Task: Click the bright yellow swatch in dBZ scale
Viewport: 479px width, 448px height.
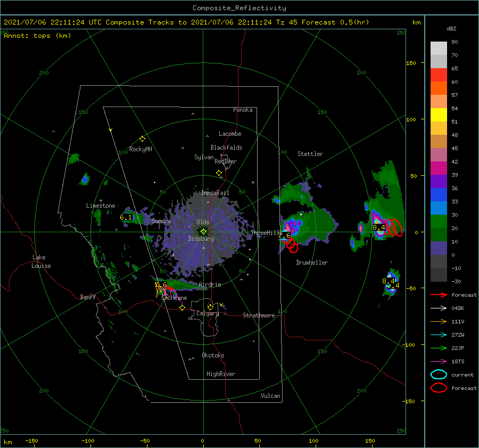Action: [x=439, y=115]
